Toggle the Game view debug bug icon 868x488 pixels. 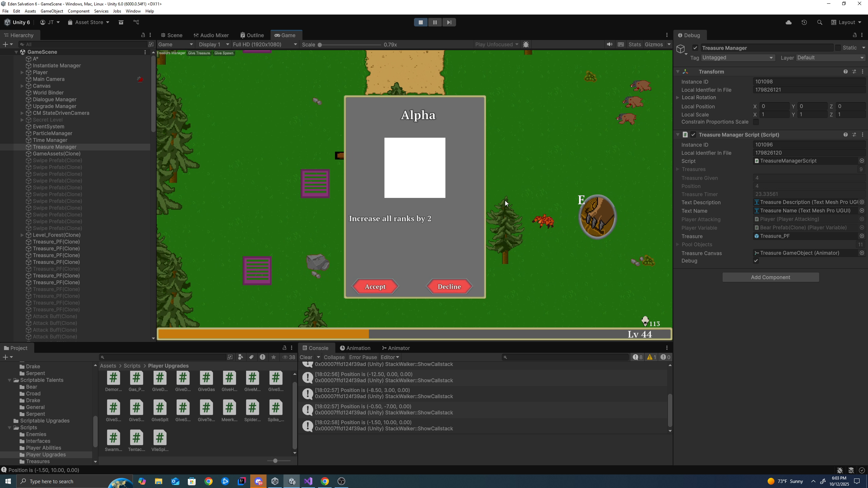click(x=526, y=44)
